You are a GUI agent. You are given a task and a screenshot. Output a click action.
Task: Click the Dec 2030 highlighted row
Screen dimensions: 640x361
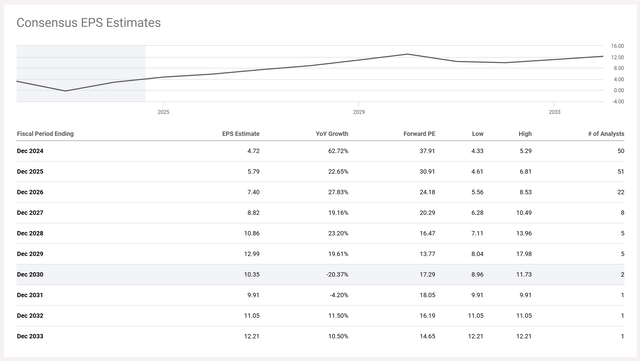click(320, 274)
